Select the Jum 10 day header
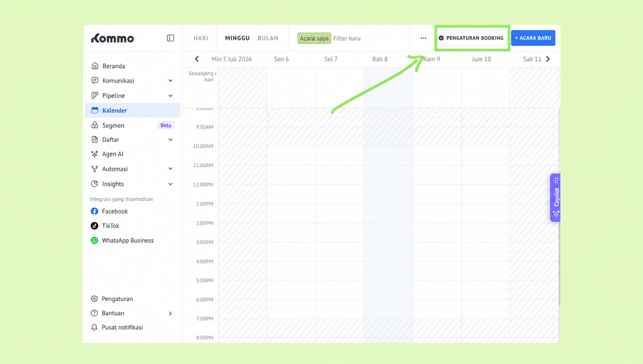This screenshot has height=364, width=643. click(481, 59)
